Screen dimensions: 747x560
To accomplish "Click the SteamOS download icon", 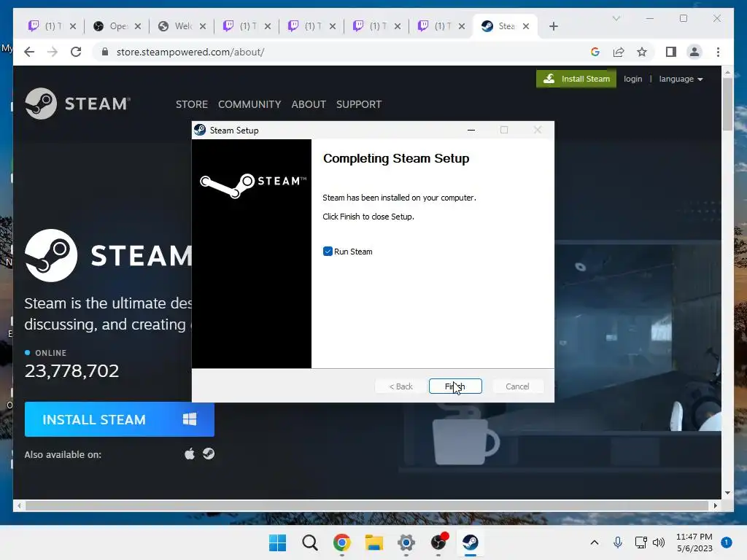I will pos(209,454).
